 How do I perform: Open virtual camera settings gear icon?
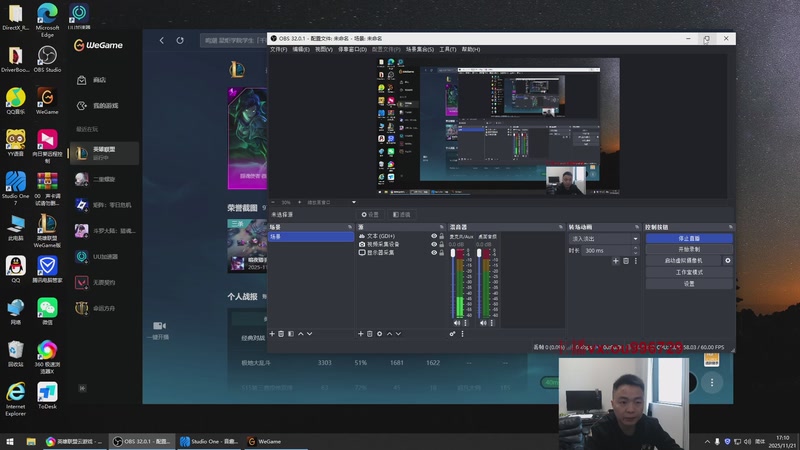pyautogui.click(x=728, y=260)
